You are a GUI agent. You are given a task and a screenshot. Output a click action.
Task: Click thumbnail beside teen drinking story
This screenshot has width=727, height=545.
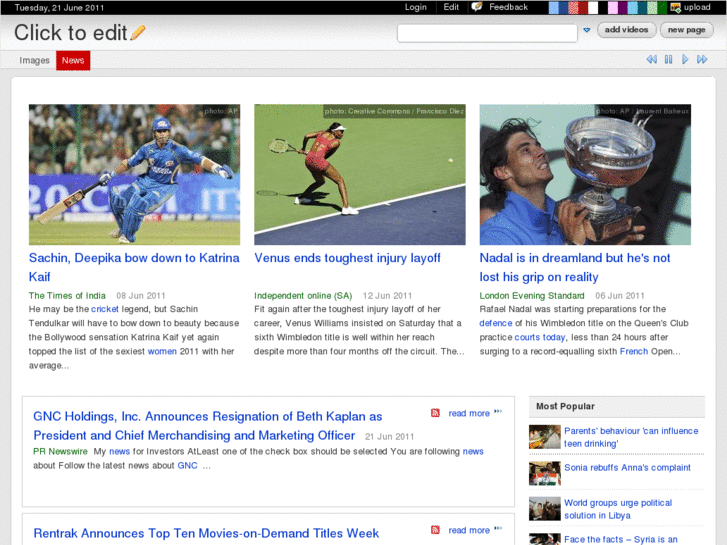point(545,437)
